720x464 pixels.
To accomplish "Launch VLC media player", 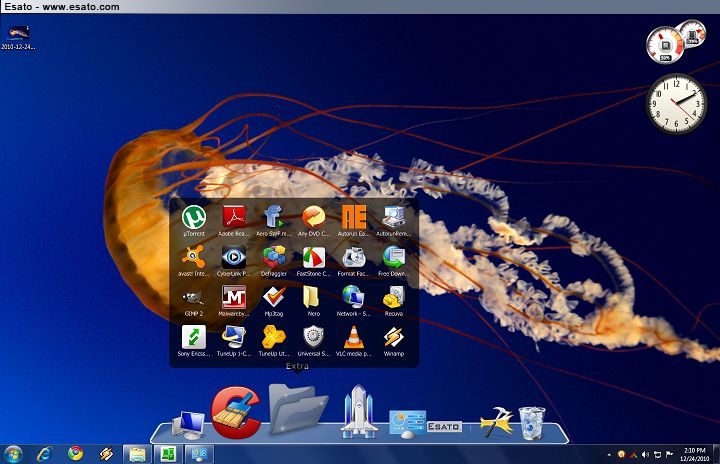I will point(354,338).
